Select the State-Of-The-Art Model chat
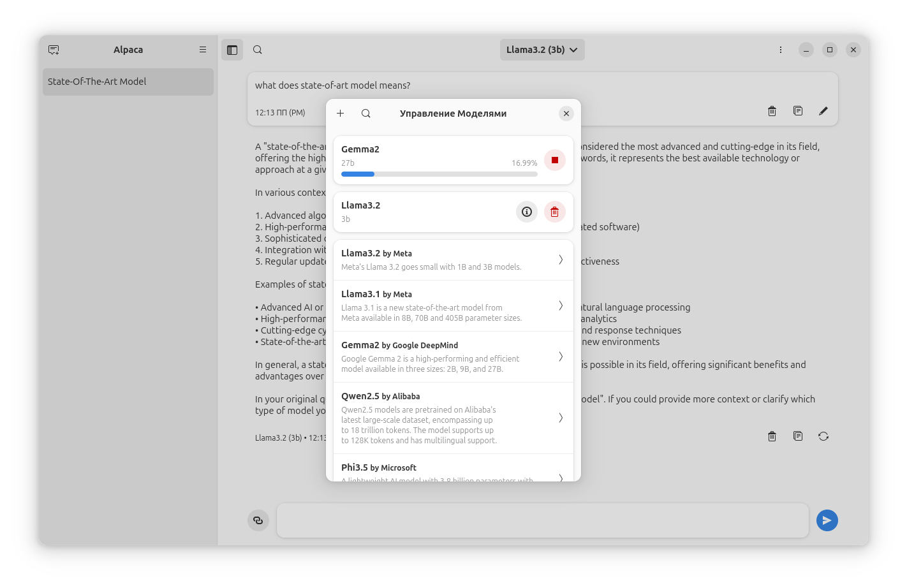Image resolution: width=907 pixels, height=588 pixels. point(128,82)
